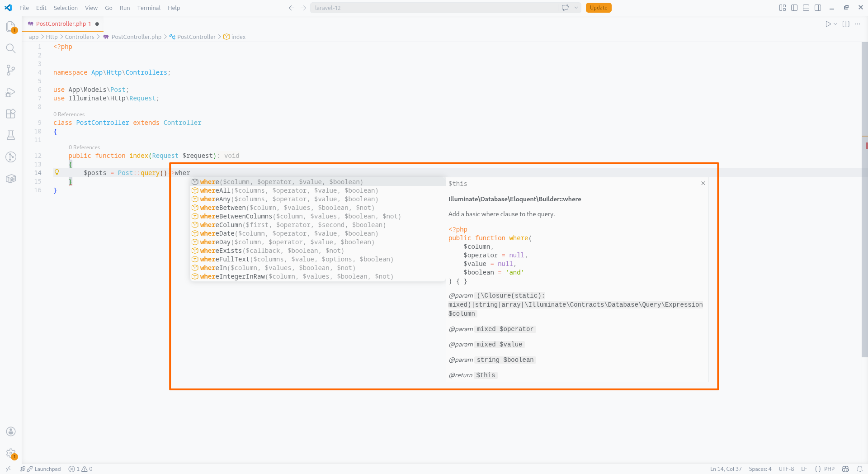The height and width of the screenshot is (474, 868).
Task: Close the suggestion documentation panel
Action: (703, 183)
